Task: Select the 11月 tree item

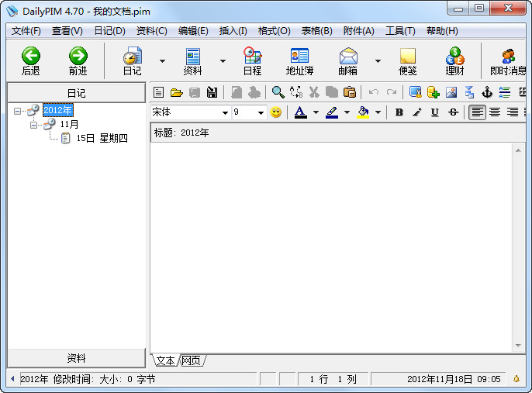Action: pyautogui.click(x=69, y=125)
